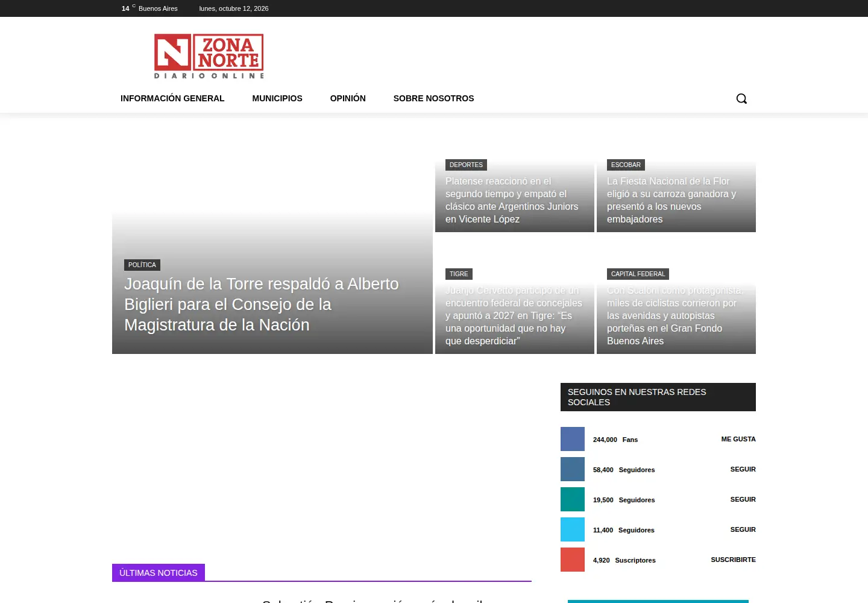Click the social icon beside 244,000 Fans
The height and width of the screenshot is (603, 868).
pyautogui.click(x=573, y=439)
